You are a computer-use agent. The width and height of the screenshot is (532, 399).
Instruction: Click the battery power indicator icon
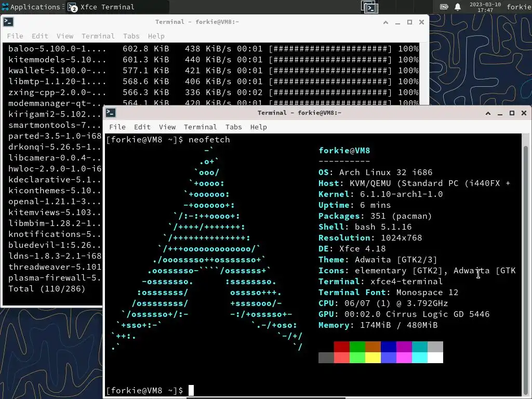point(444,7)
